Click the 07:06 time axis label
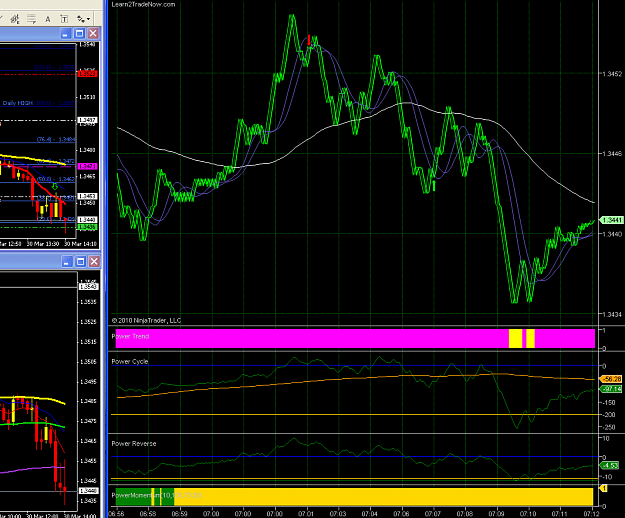 (401, 514)
